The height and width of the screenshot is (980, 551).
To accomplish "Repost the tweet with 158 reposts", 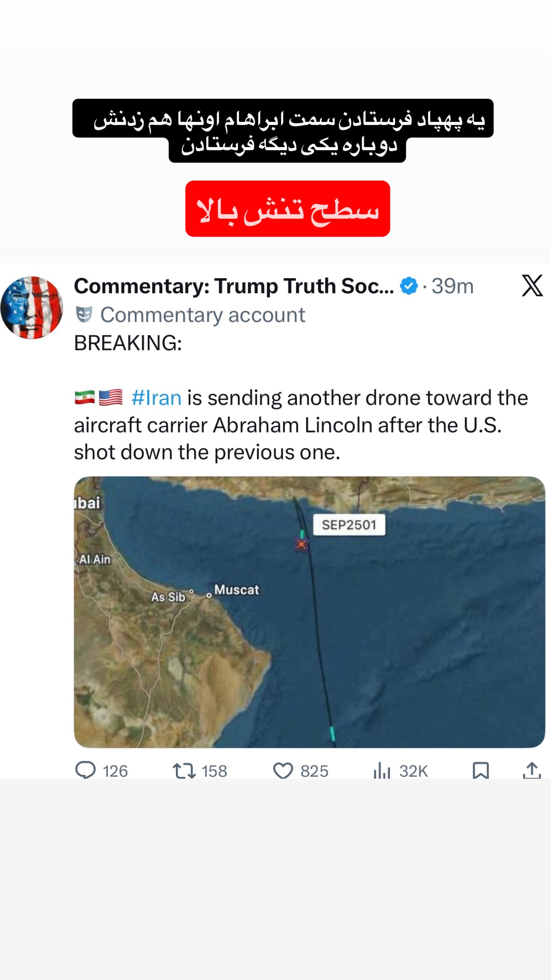I will (x=199, y=771).
